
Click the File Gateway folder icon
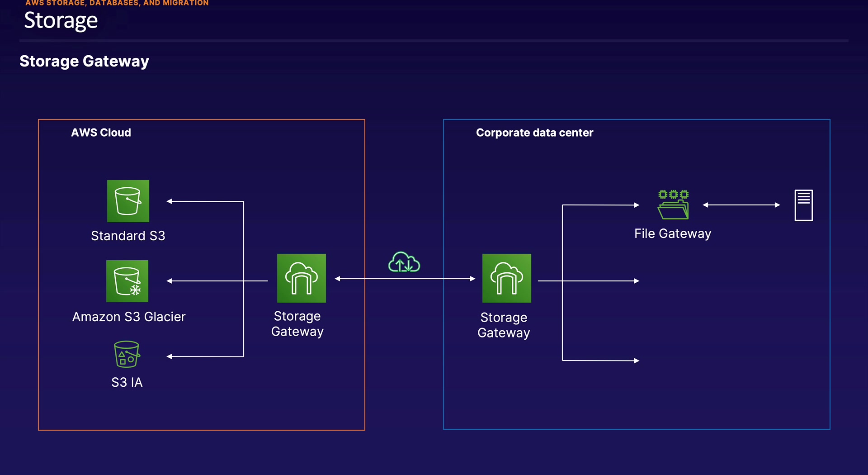673,204
